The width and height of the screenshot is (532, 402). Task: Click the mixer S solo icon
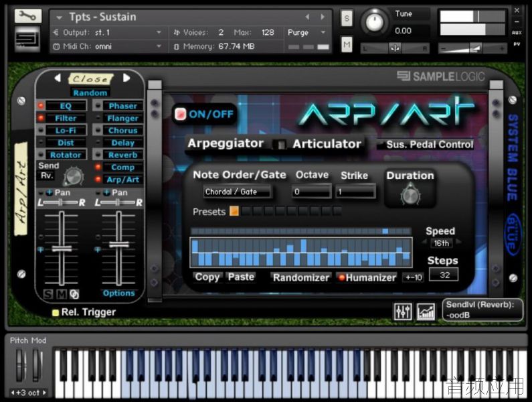pyautogui.click(x=48, y=294)
